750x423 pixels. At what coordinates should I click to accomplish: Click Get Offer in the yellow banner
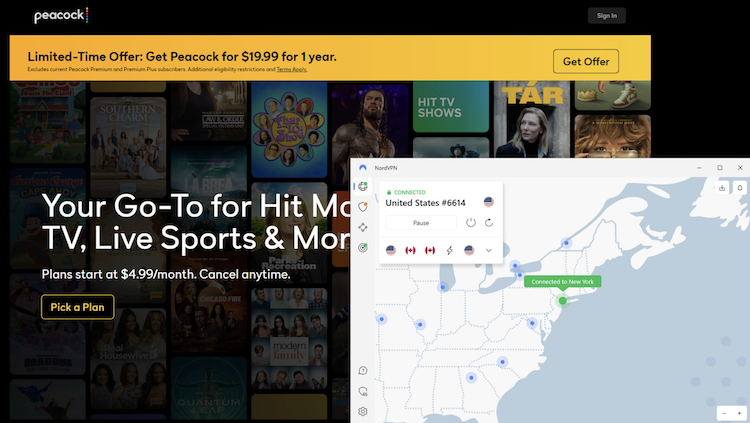586,61
